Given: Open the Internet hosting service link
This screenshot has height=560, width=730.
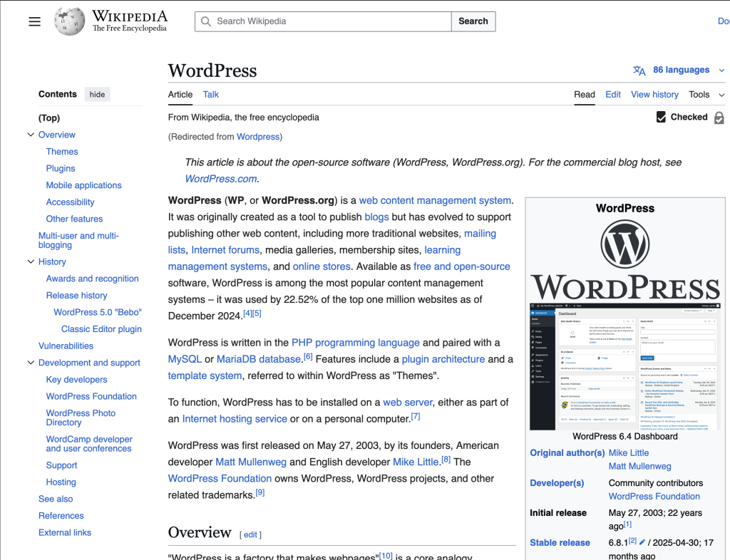Looking at the screenshot, I should [x=235, y=419].
